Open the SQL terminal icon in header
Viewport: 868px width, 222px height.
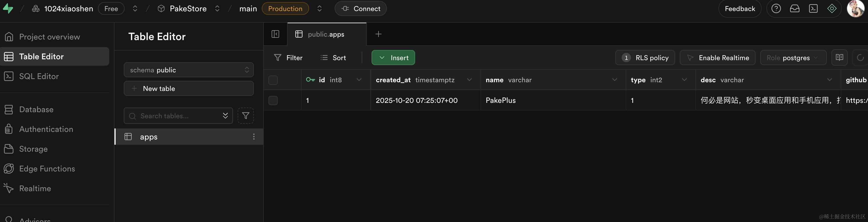tap(813, 8)
